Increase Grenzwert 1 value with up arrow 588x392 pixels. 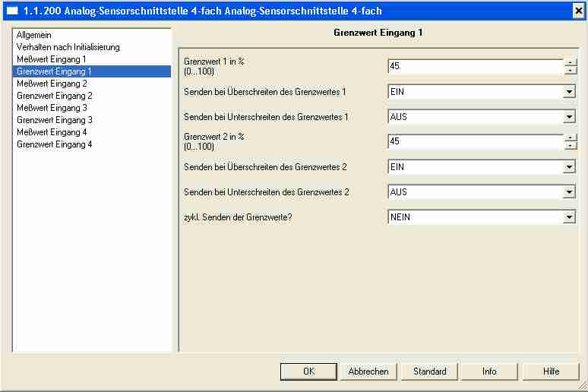(x=570, y=62)
